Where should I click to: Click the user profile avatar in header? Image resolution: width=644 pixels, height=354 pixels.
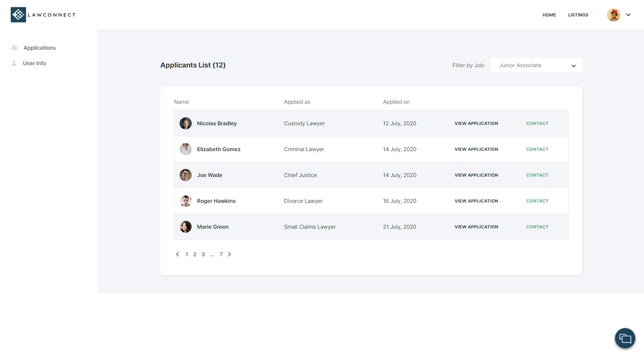click(613, 15)
